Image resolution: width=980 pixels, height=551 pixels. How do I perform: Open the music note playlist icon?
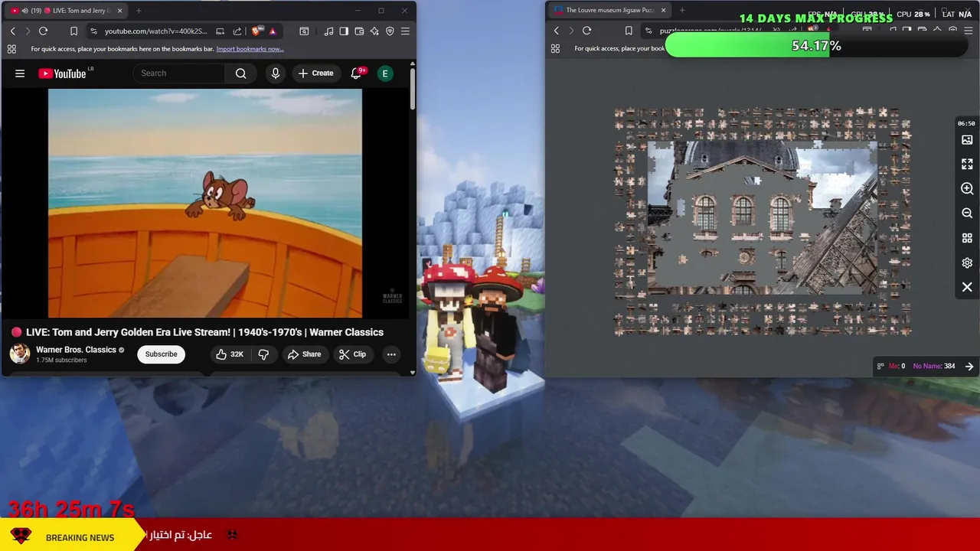click(x=328, y=31)
